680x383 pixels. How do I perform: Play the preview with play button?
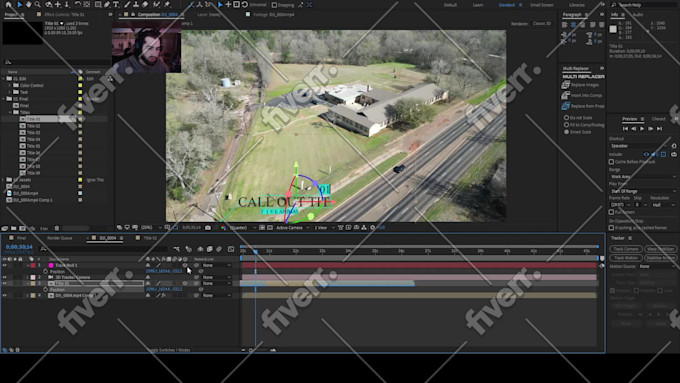click(x=642, y=128)
